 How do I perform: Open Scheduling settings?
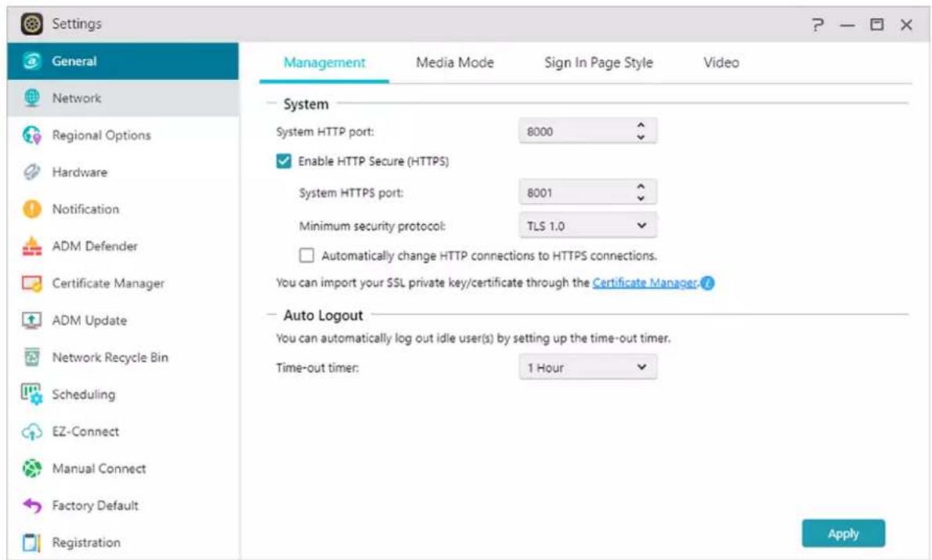[x=123, y=393]
